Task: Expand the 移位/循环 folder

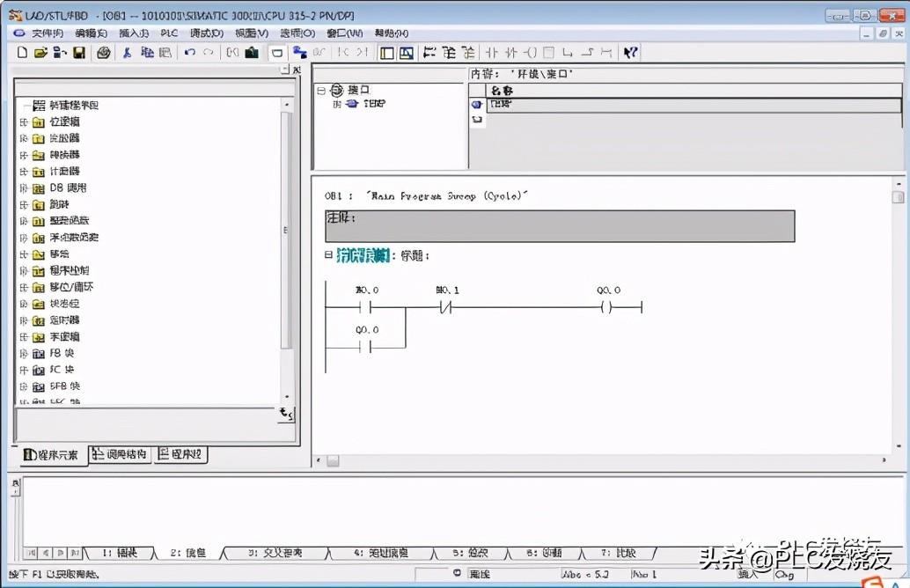Action: click(x=24, y=287)
